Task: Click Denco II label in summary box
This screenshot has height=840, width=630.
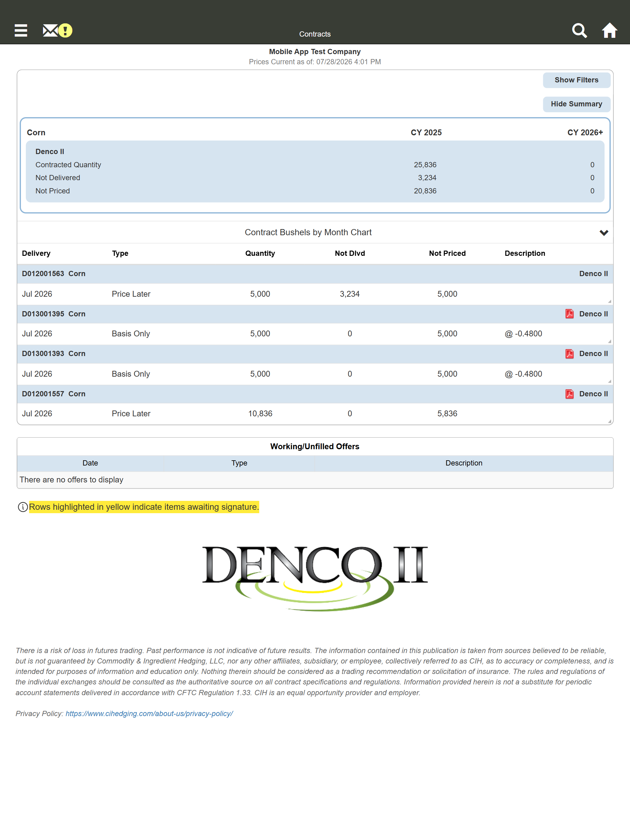Action: pyautogui.click(x=50, y=152)
